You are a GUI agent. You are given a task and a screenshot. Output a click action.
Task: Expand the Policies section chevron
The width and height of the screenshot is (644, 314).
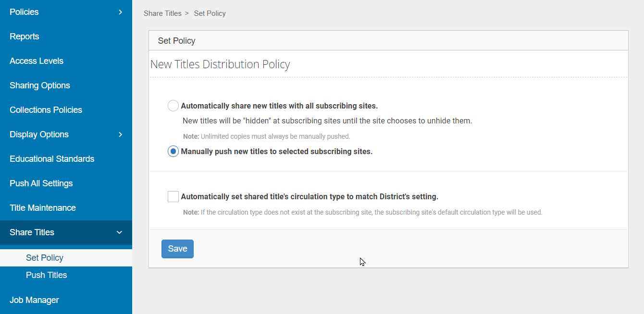[120, 12]
